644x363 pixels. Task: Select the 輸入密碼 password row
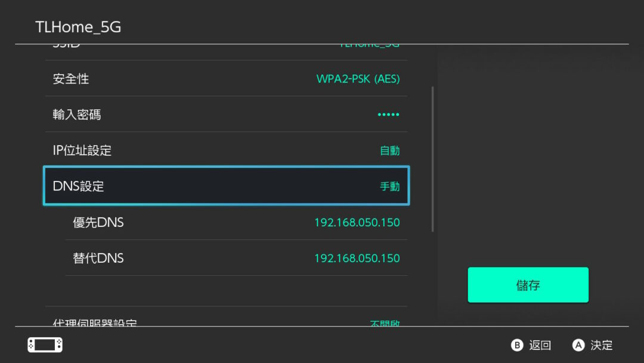tap(227, 114)
